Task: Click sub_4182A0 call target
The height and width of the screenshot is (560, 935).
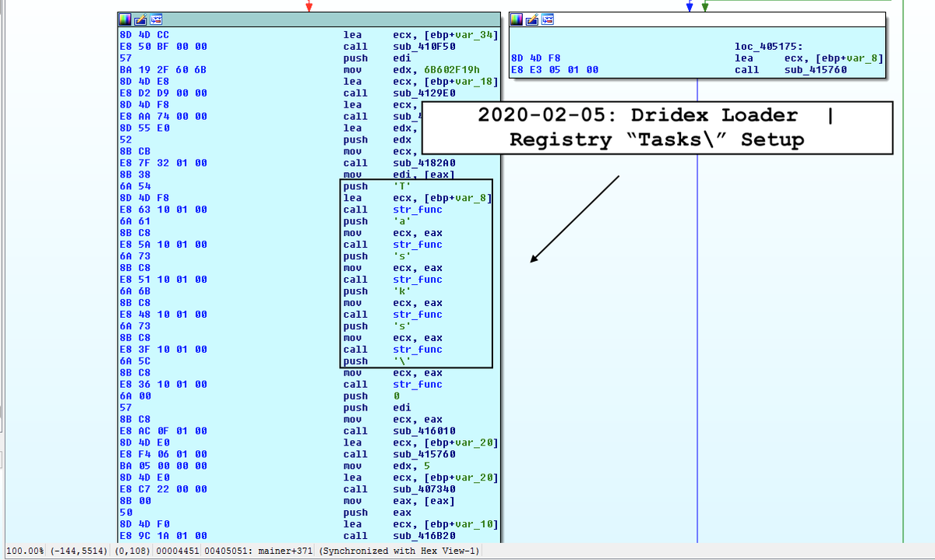Action: pos(425,163)
